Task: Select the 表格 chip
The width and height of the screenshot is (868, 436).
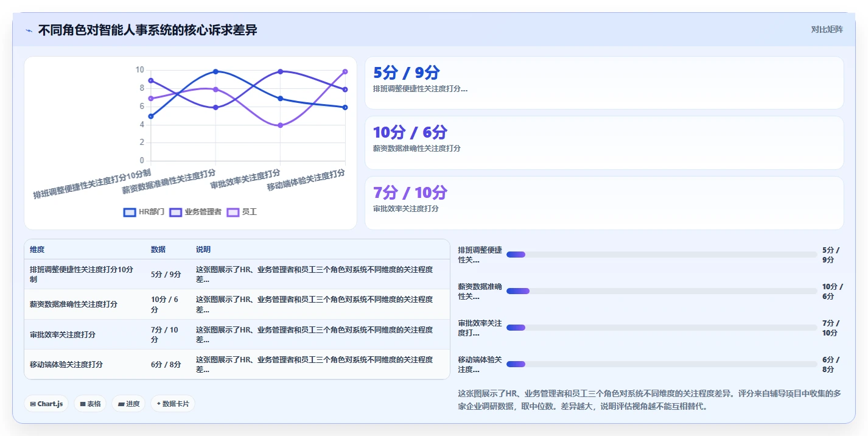Action: pos(90,404)
